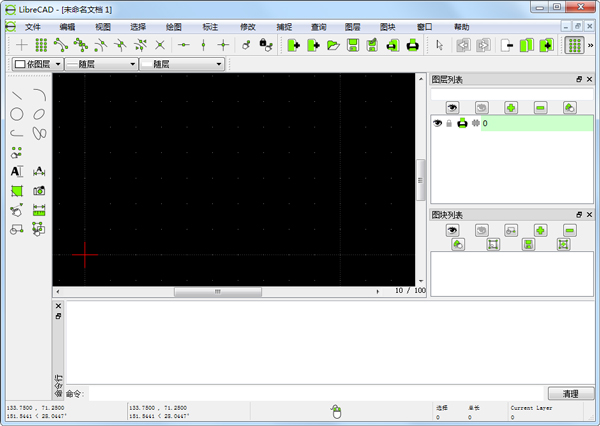Viewport: 600px width, 426px height.
Task: Toggle Restrict Horizontal
Action: 184,45
